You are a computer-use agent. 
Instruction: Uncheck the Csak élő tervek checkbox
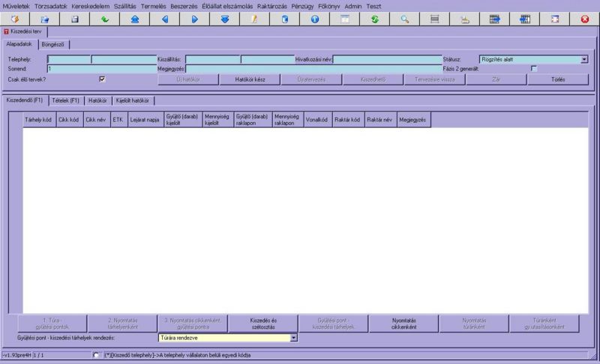[102, 79]
